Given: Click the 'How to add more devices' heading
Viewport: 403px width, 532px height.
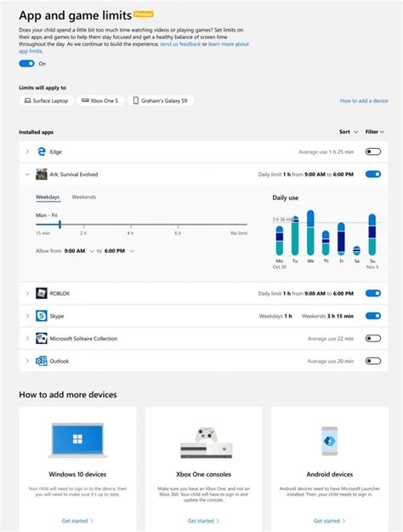Looking at the screenshot, I should (68, 395).
